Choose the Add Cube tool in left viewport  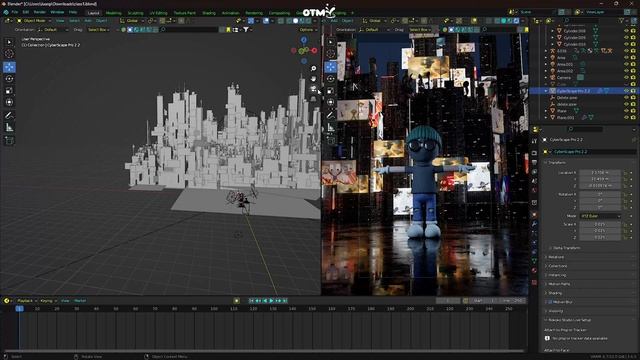(x=9, y=141)
